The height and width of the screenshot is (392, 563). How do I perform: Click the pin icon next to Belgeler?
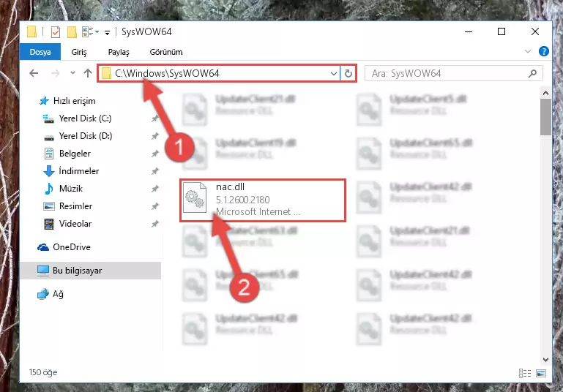coord(154,154)
